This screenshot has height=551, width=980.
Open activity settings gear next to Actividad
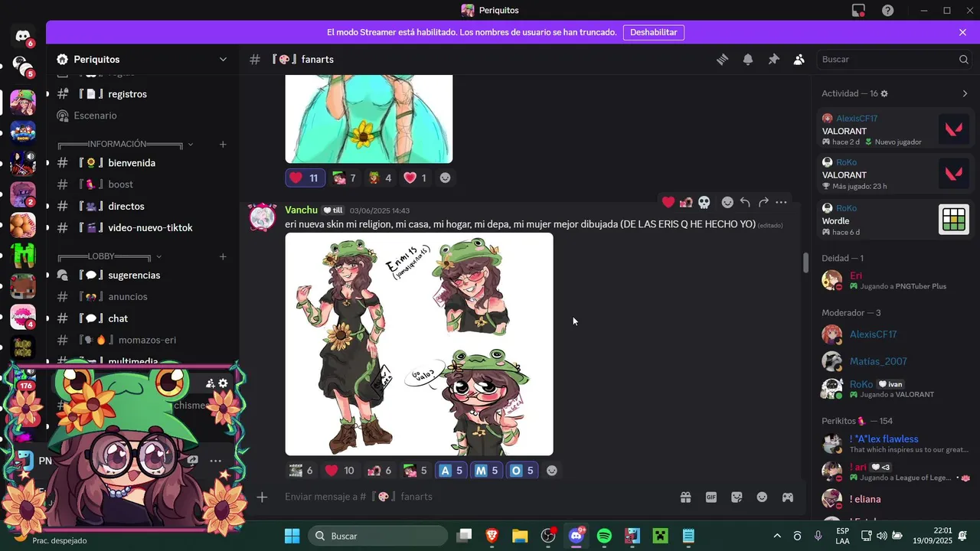point(884,93)
